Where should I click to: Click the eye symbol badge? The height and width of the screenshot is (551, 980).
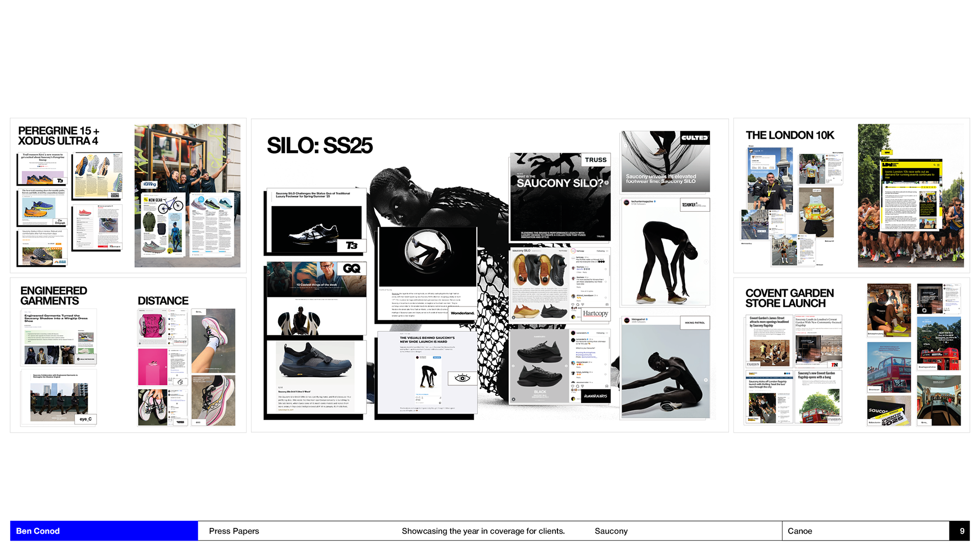point(462,378)
